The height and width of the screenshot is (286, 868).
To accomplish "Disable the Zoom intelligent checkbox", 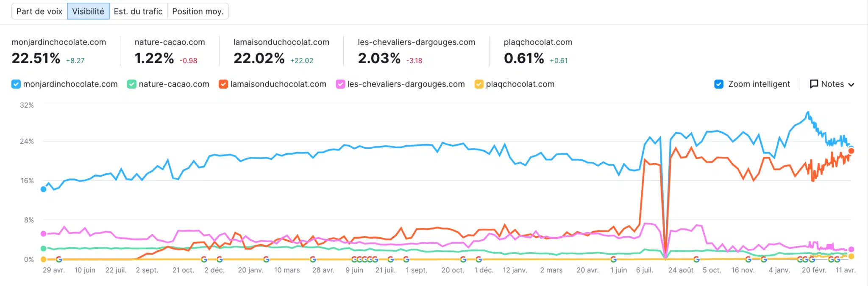I will click(719, 84).
